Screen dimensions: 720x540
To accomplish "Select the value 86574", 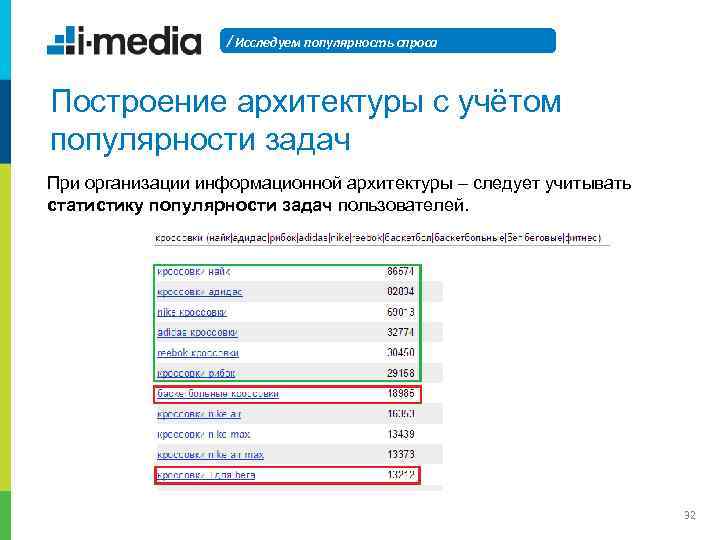I will coord(400,271).
